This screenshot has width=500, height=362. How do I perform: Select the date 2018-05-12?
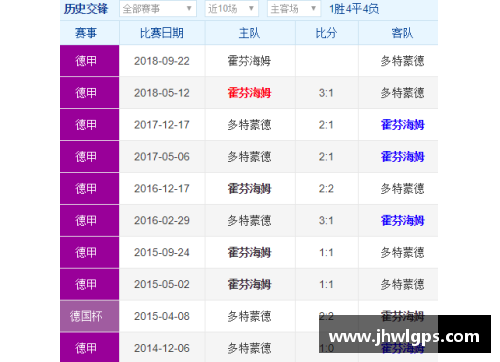(162, 93)
